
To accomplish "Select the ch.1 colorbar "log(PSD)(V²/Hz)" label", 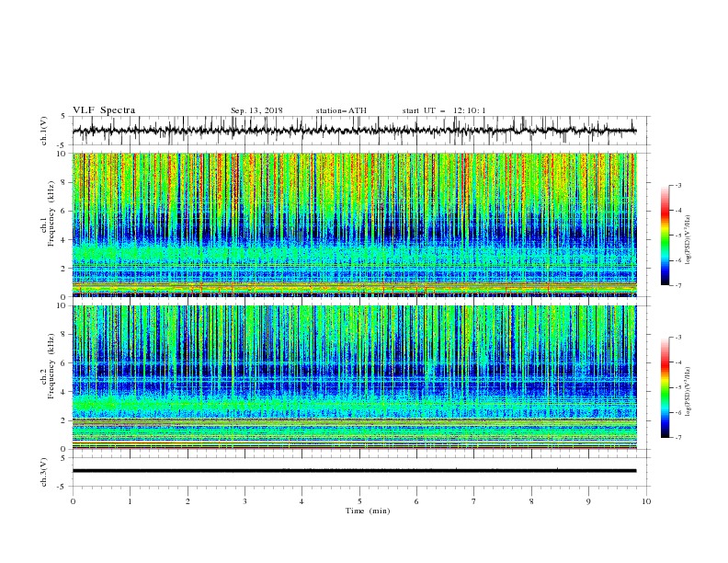I will tap(688, 240).
